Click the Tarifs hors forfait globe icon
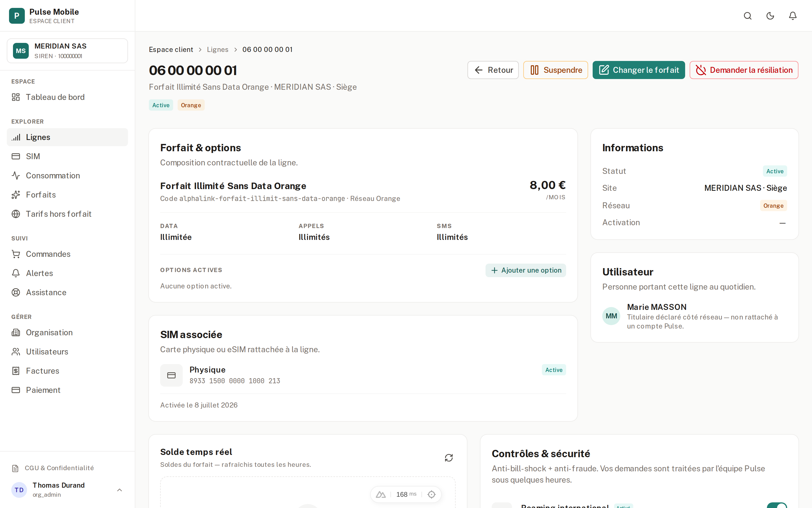Viewport: 812px width, 508px height. 16,214
